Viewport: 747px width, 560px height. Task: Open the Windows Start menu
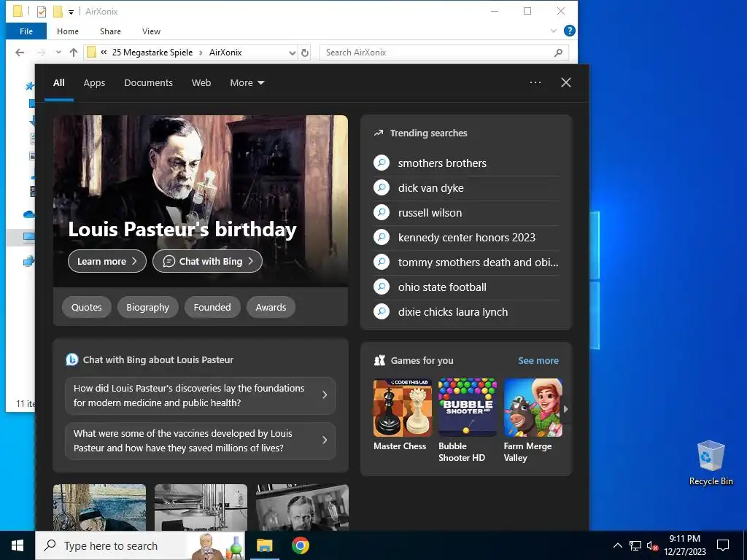18,545
